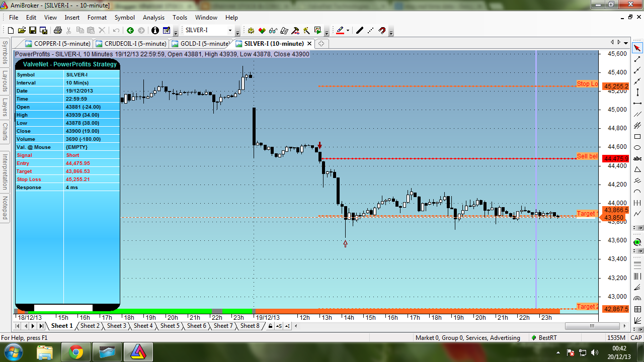Open the Layouts side panel tab
Screen dimensions: 644x362
tap(5, 80)
